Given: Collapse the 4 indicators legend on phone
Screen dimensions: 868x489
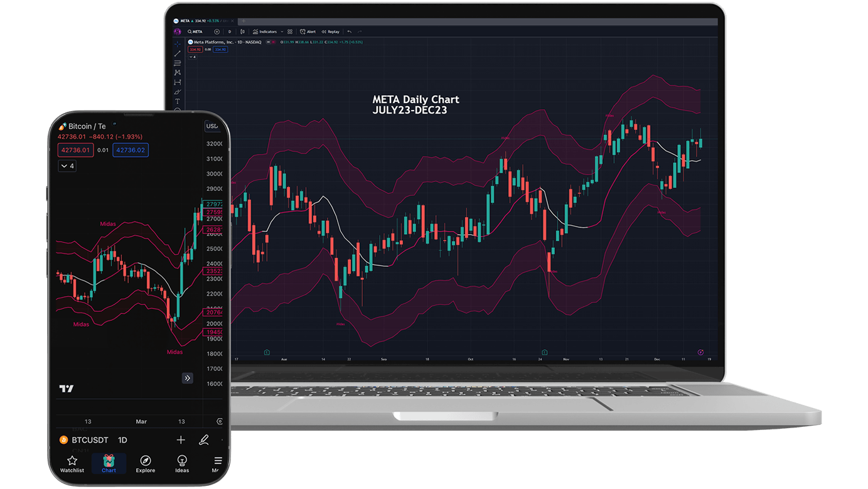Looking at the screenshot, I should 67,166.
